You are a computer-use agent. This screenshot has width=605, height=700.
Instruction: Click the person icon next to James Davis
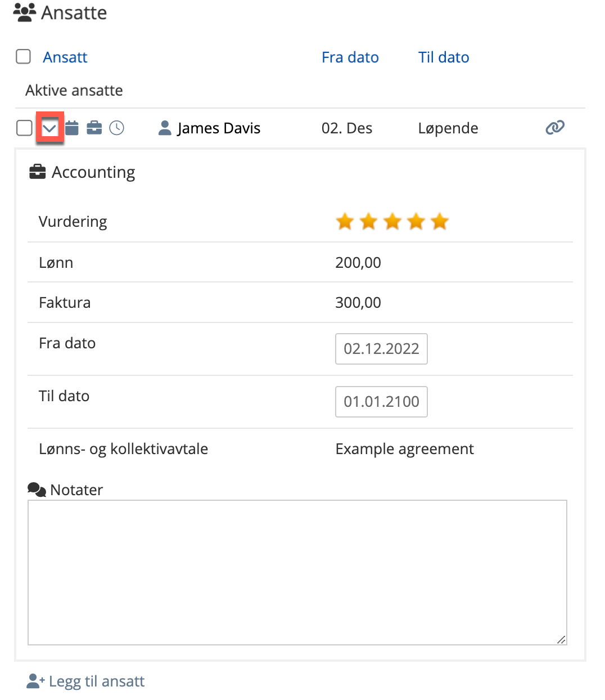[165, 128]
